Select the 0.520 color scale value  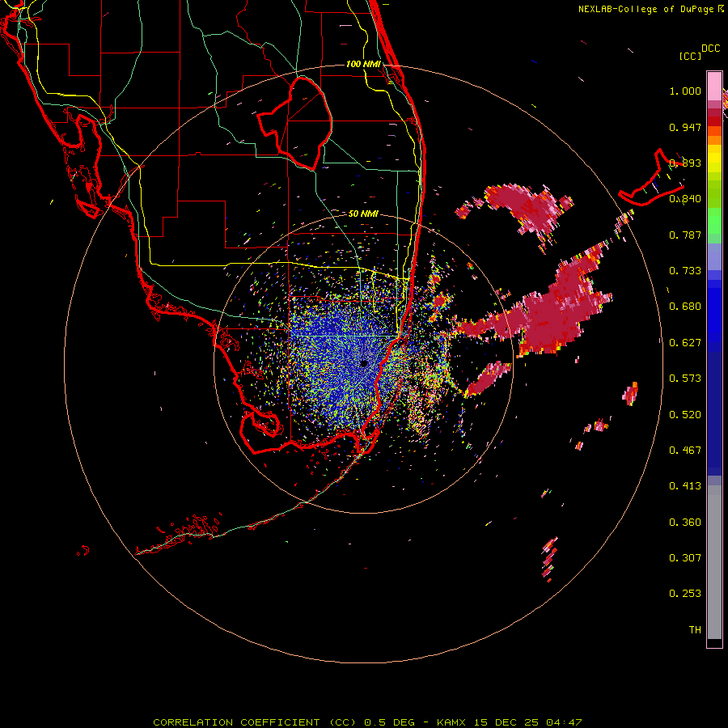pos(685,415)
